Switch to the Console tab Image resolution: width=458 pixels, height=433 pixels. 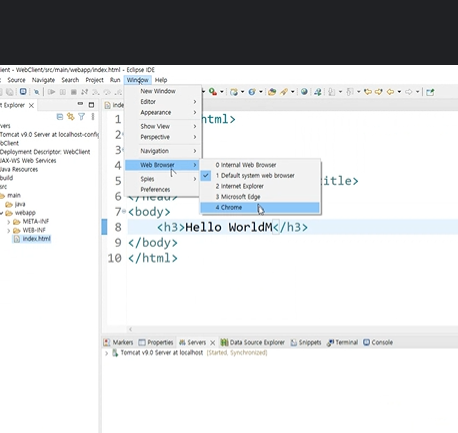pos(378,342)
